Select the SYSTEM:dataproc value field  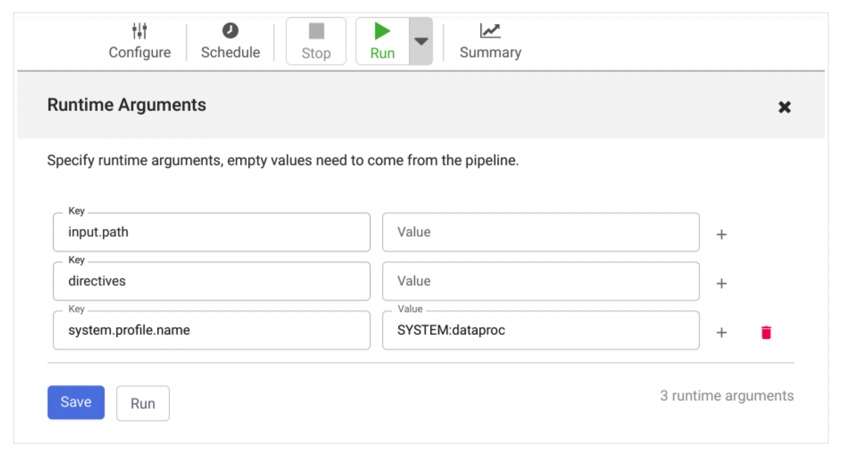coord(541,330)
